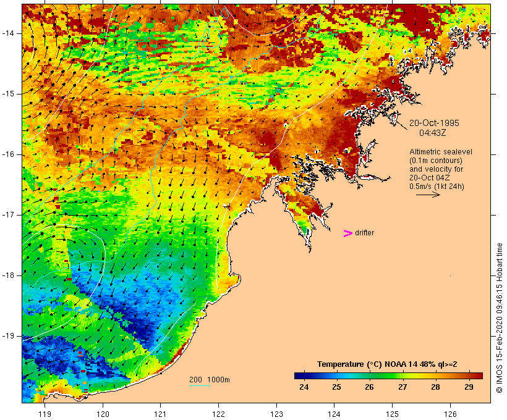
Task: Click the -15 latitude axis label
Action: point(7,94)
